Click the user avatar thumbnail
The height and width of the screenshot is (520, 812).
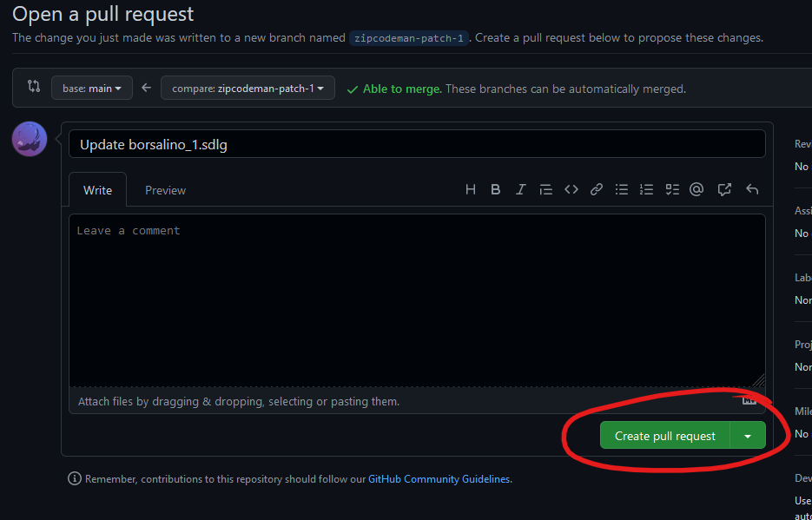pyautogui.click(x=30, y=139)
